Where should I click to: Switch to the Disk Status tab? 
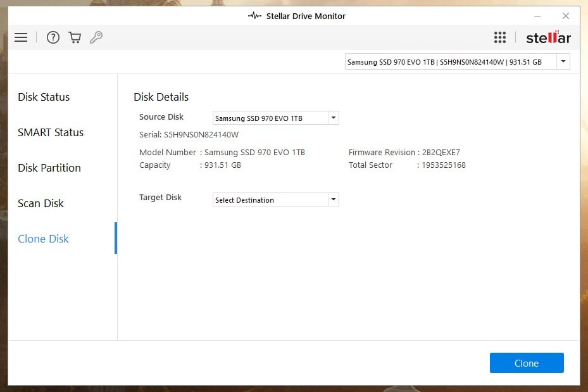(x=44, y=97)
